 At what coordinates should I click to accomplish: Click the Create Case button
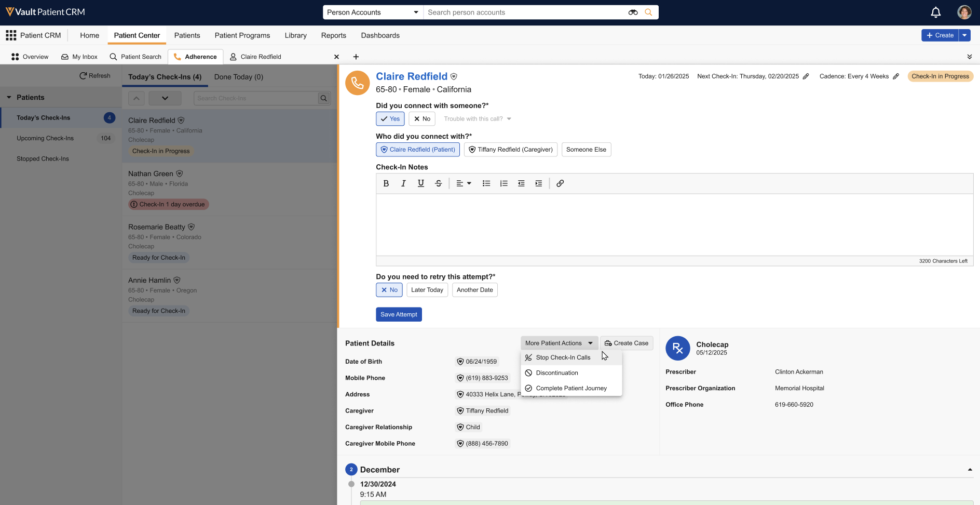(x=626, y=343)
